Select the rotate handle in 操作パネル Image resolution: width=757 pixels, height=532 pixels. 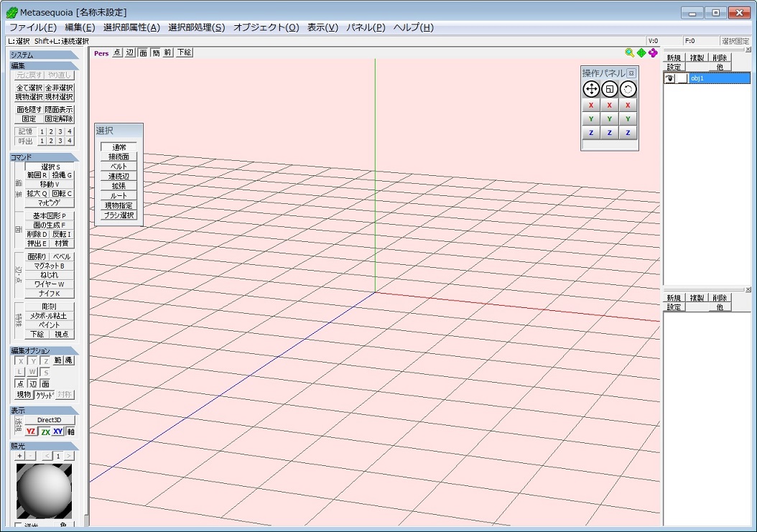pyautogui.click(x=628, y=89)
